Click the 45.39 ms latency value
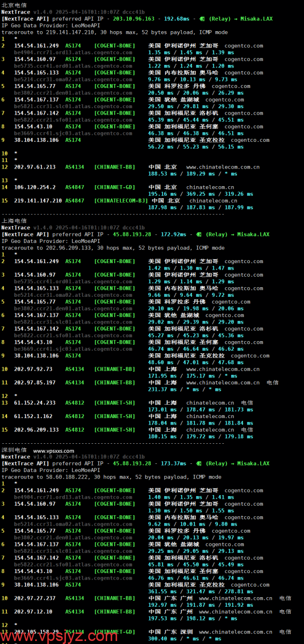The height and width of the screenshot is (644, 304). point(161,120)
